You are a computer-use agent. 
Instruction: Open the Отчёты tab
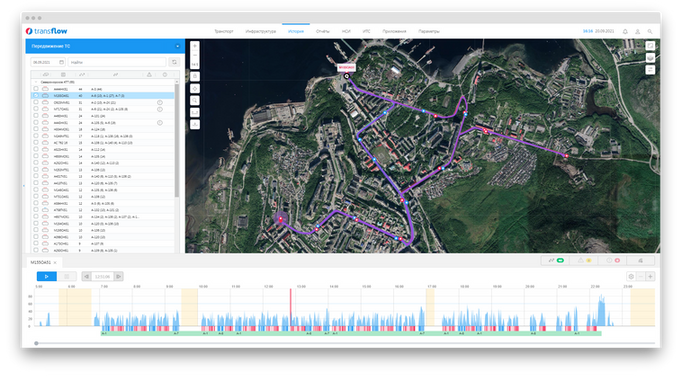[x=323, y=31]
